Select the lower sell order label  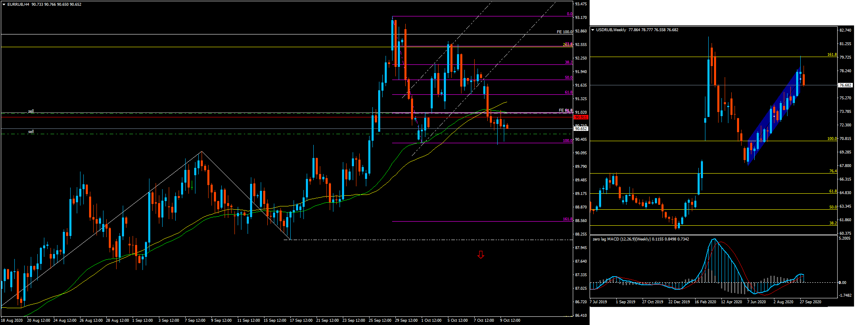31,132
